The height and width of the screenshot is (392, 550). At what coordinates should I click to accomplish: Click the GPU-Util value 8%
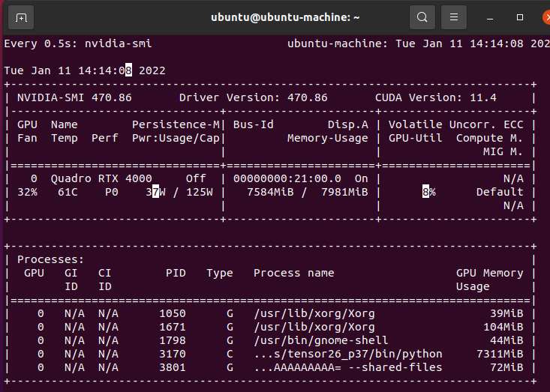pyautogui.click(x=429, y=193)
